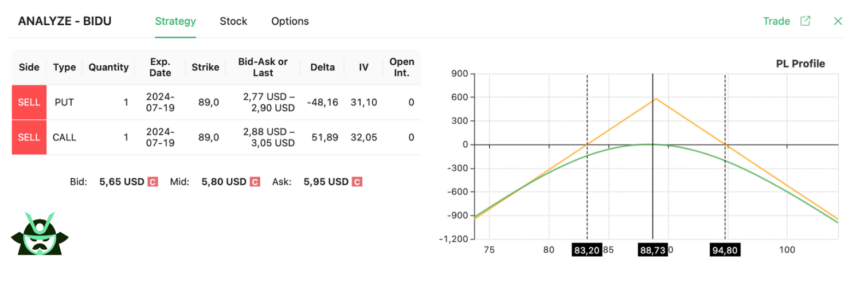Screen dimensions: 868x282
Task: Select the 83,20 lower breakeven marker
Action: tap(587, 250)
